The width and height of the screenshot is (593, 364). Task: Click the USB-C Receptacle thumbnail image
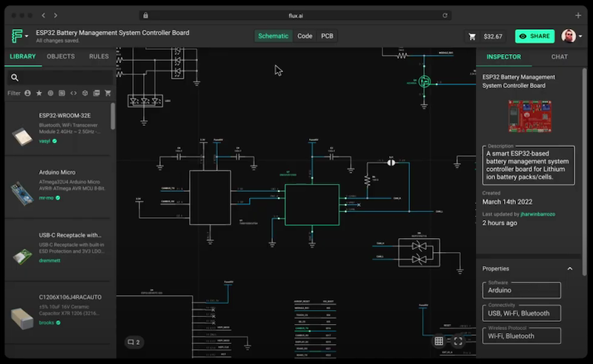(22, 257)
